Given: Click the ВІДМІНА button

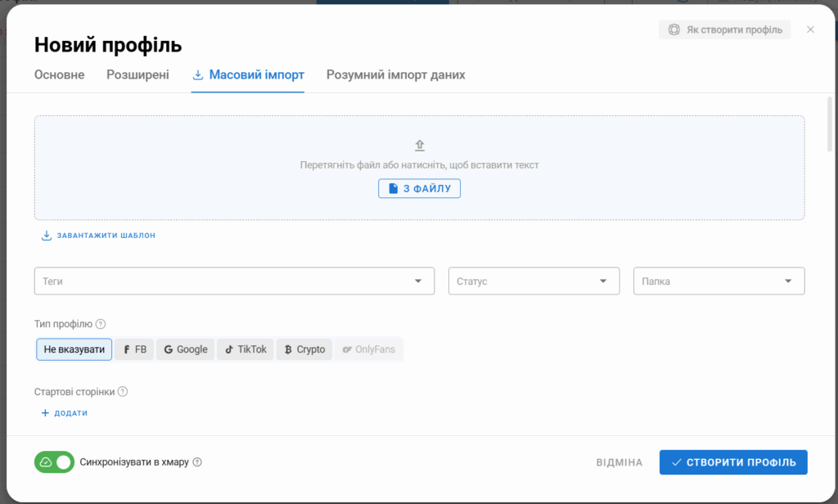Looking at the screenshot, I should 619,462.
